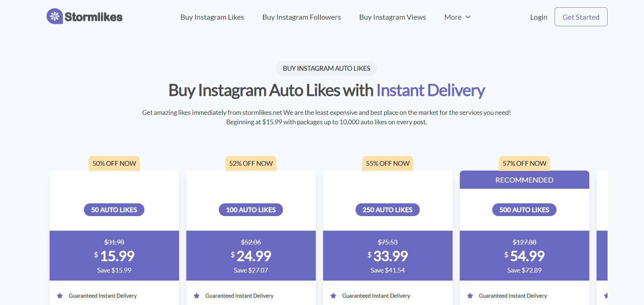The height and width of the screenshot is (305, 644).
Task: Click the Stormlikes asterisk logo icon
Action: pyautogui.click(x=55, y=16)
